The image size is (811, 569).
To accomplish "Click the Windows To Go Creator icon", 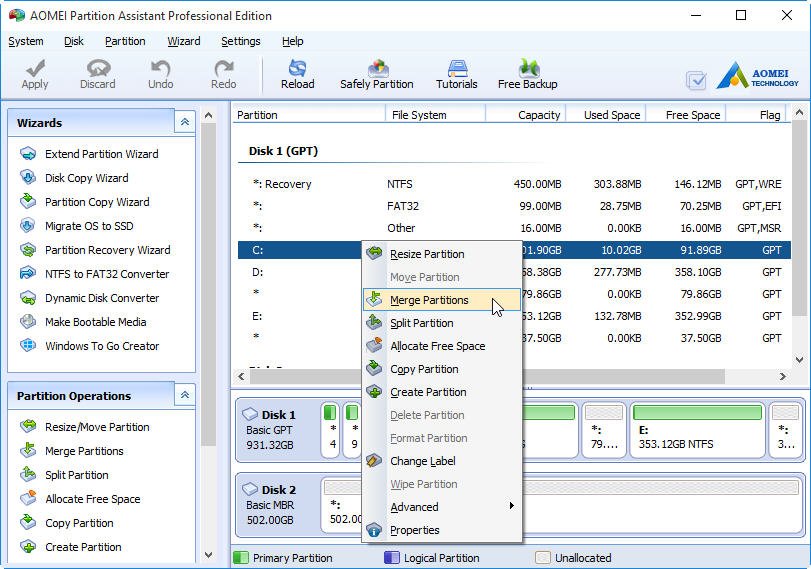I will [28, 346].
